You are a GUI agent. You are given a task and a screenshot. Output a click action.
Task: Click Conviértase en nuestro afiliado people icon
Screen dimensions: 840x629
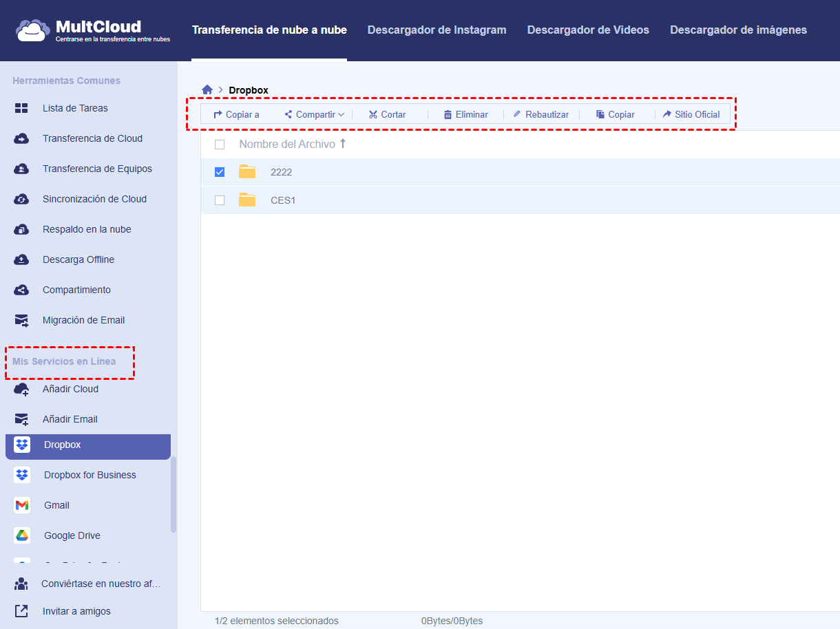21,584
